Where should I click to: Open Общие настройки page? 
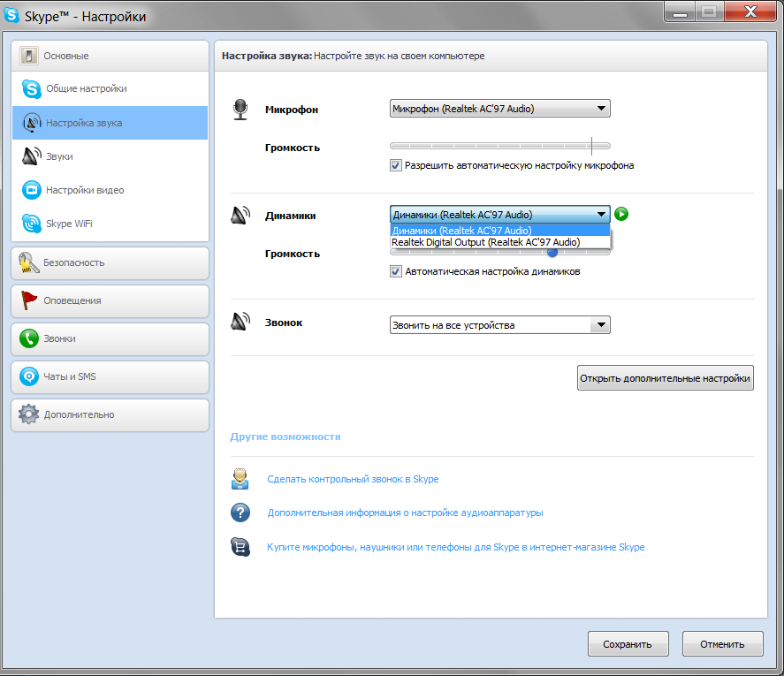[x=110, y=88]
